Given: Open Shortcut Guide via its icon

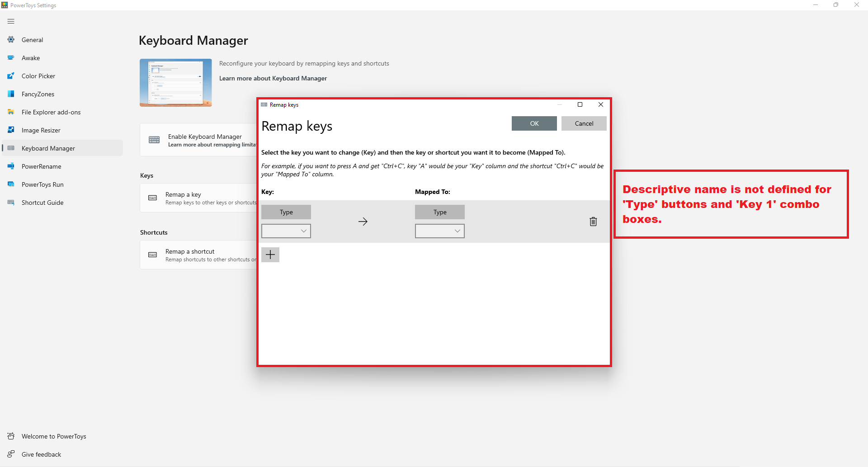Looking at the screenshot, I should (10, 202).
